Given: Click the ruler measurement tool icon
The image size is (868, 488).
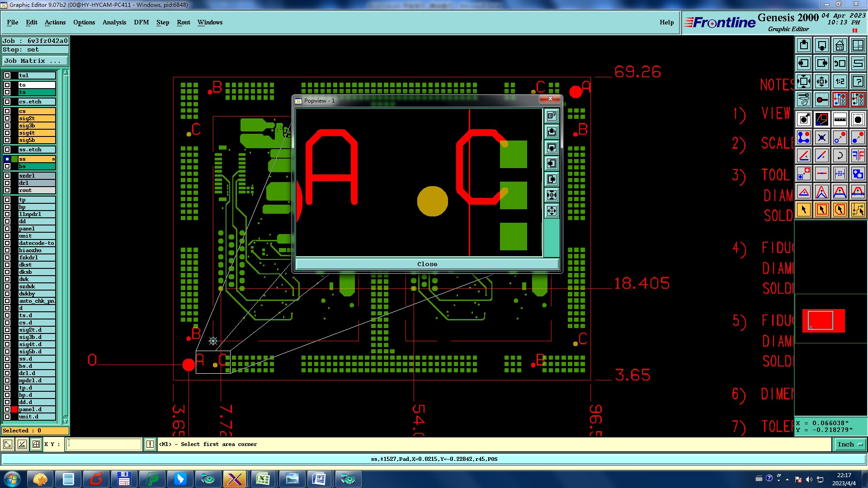Looking at the screenshot, I should [840, 119].
